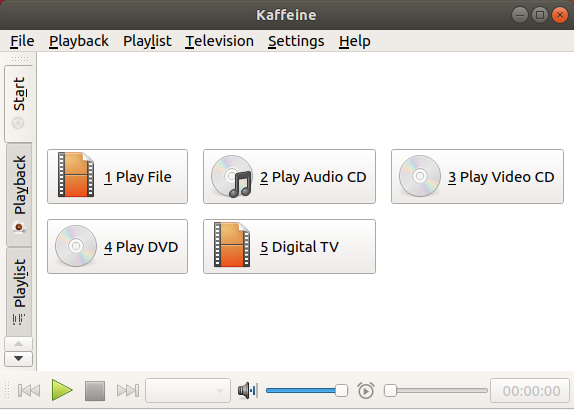The image size is (574, 410).
Task: Adjust the blue volume slider
Action: click(307, 391)
